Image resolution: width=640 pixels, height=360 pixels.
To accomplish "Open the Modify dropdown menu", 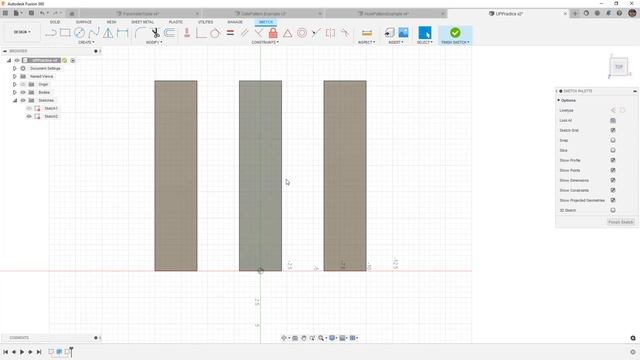I will point(154,42).
